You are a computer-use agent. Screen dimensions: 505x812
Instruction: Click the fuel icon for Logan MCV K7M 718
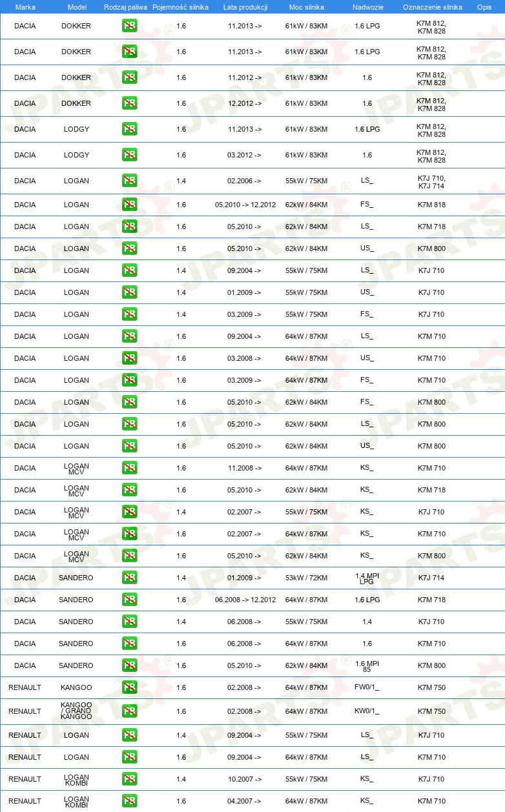[x=129, y=490]
